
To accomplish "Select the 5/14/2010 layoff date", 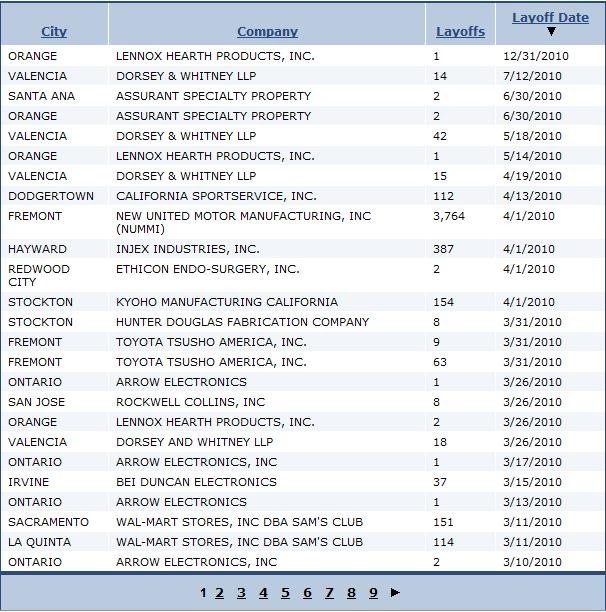I will click(x=532, y=156).
